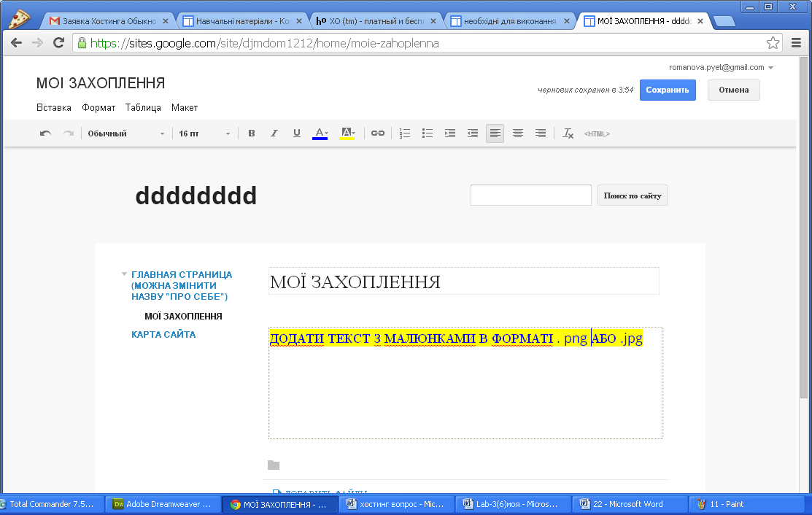Open text color picker
The height and width of the screenshot is (515, 812).
[320, 133]
